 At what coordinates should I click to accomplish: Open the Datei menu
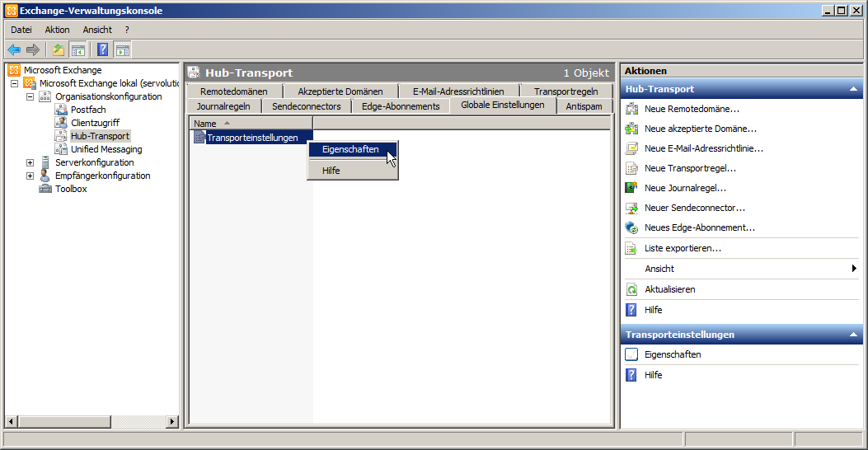click(x=21, y=30)
